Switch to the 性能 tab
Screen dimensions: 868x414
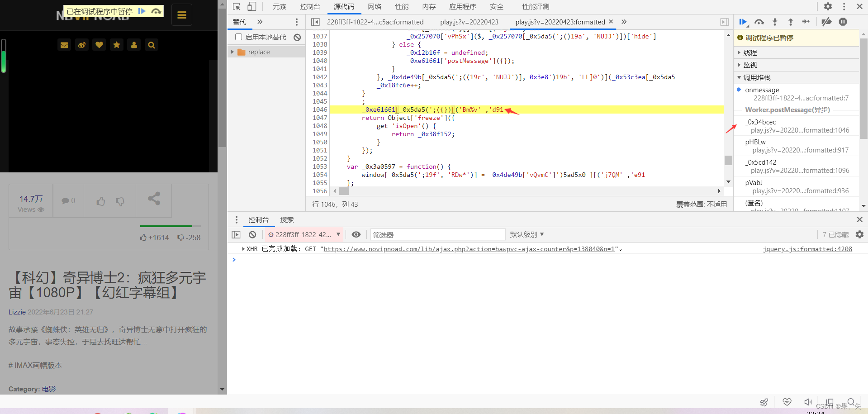point(402,6)
